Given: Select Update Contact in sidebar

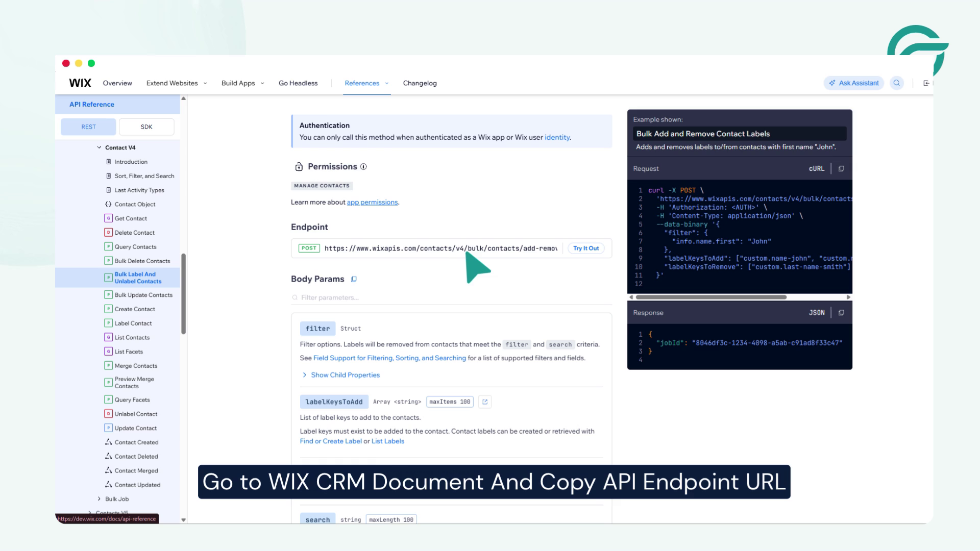Looking at the screenshot, I should (136, 428).
